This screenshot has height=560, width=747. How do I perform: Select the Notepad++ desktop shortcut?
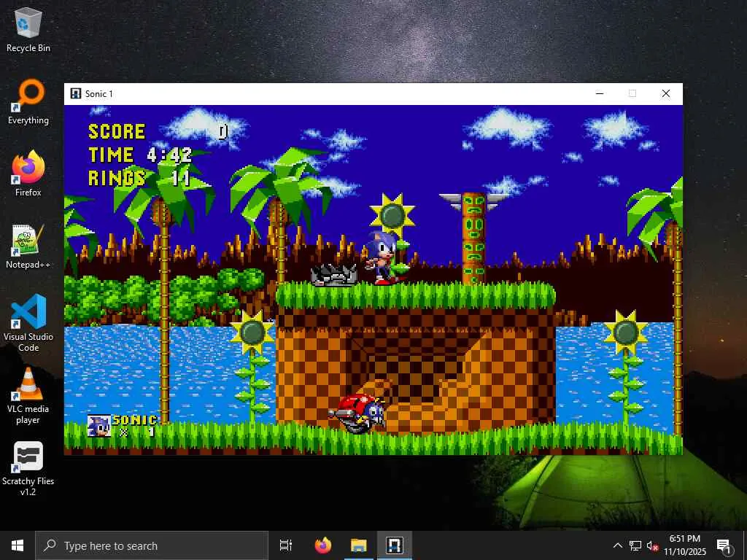pyautogui.click(x=28, y=246)
